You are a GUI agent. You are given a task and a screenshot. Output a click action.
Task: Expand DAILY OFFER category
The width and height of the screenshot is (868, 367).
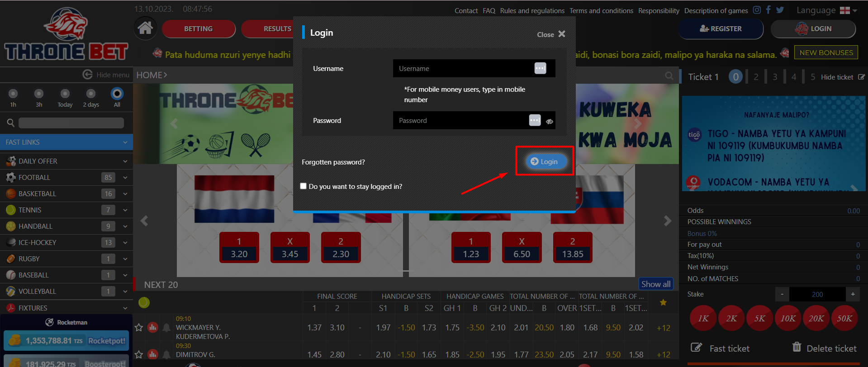click(66, 161)
